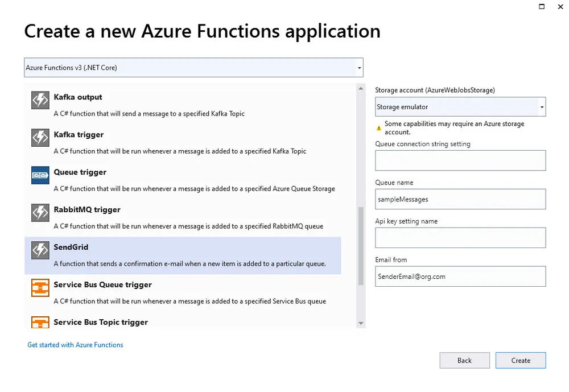
Task: Click the Service Bus queue description text
Action: (x=190, y=302)
